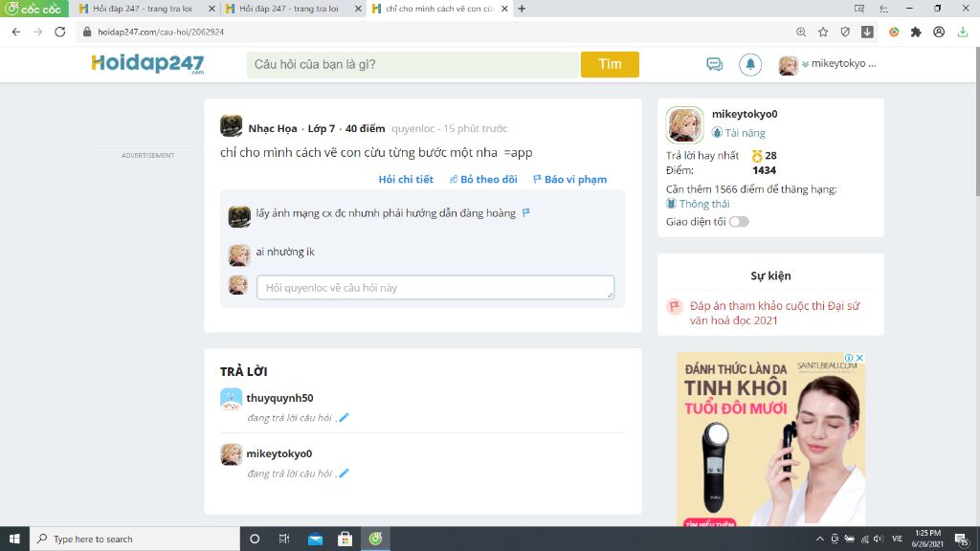This screenshot has height=551, width=980.
Task: Open the Đáp án tham khảo cuộc thi event link
Action: tap(774, 313)
